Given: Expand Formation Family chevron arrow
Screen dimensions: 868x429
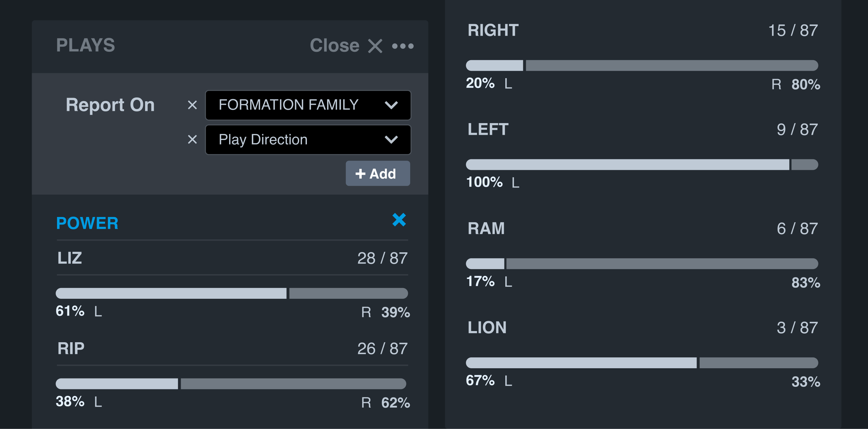Looking at the screenshot, I should pyautogui.click(x=391, y=105).
